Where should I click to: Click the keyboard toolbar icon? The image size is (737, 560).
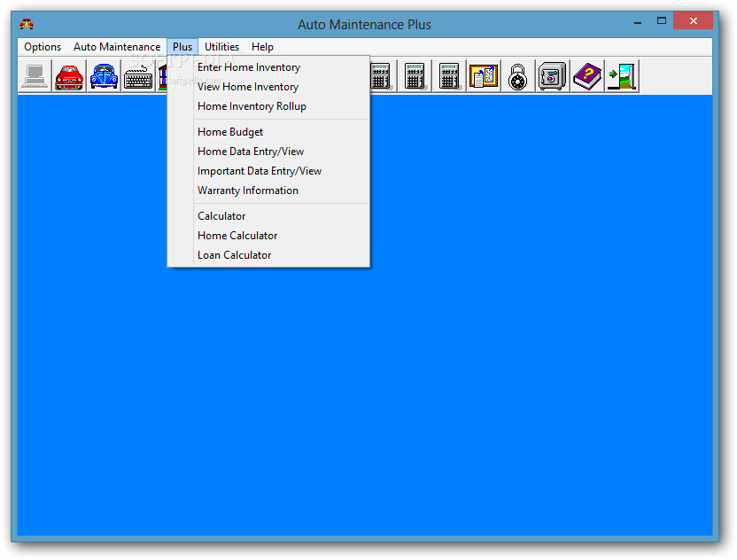[x=138, y=75]
